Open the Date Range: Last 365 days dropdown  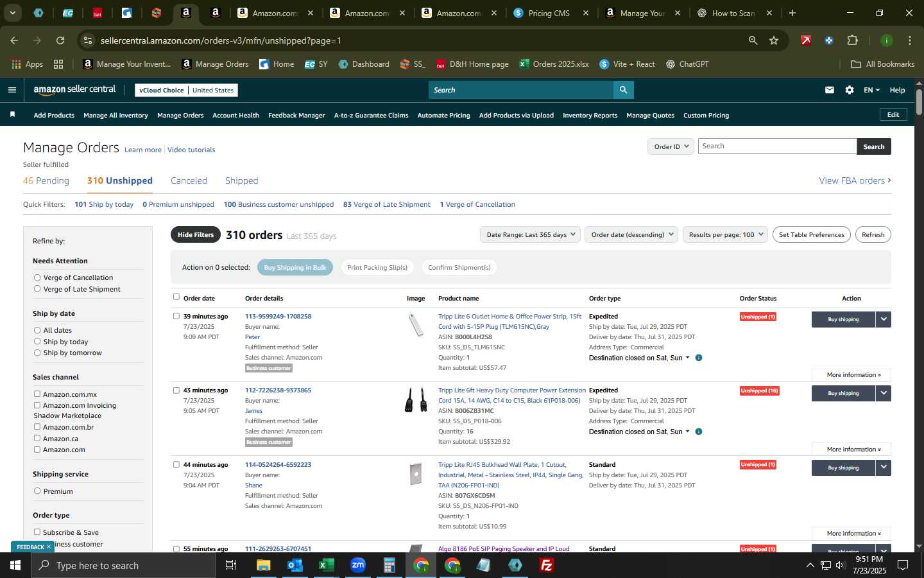pos(530,234)
